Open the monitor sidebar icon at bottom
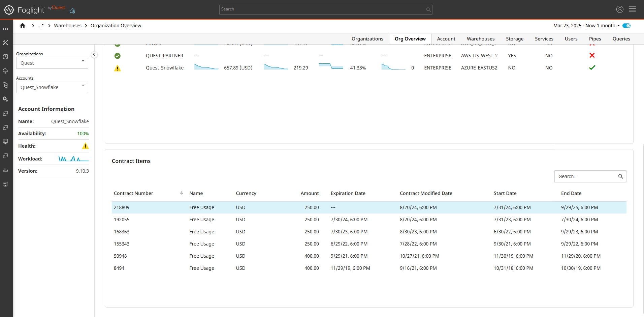Image resolution: width=644 pixels, height=317 pixels. click(5, 184)
